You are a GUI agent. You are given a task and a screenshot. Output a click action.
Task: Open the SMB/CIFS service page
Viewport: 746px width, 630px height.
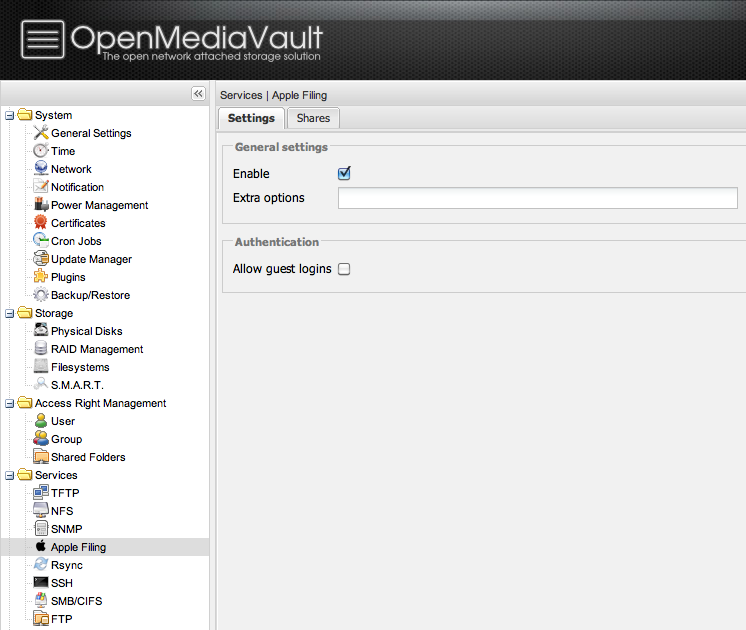[76, 601]
